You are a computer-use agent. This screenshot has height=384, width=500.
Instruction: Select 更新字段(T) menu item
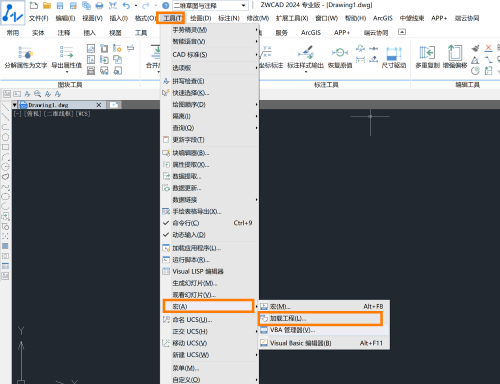click(210, 140)
